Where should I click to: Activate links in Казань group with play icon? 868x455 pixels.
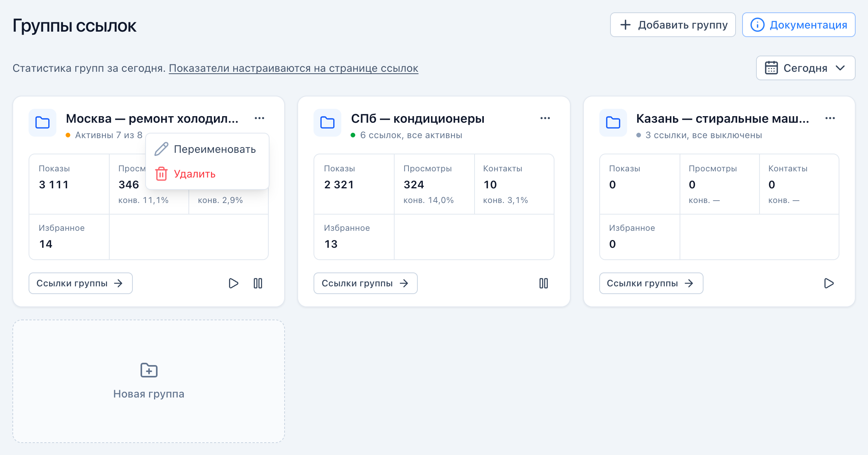click(x=829, y=283)
